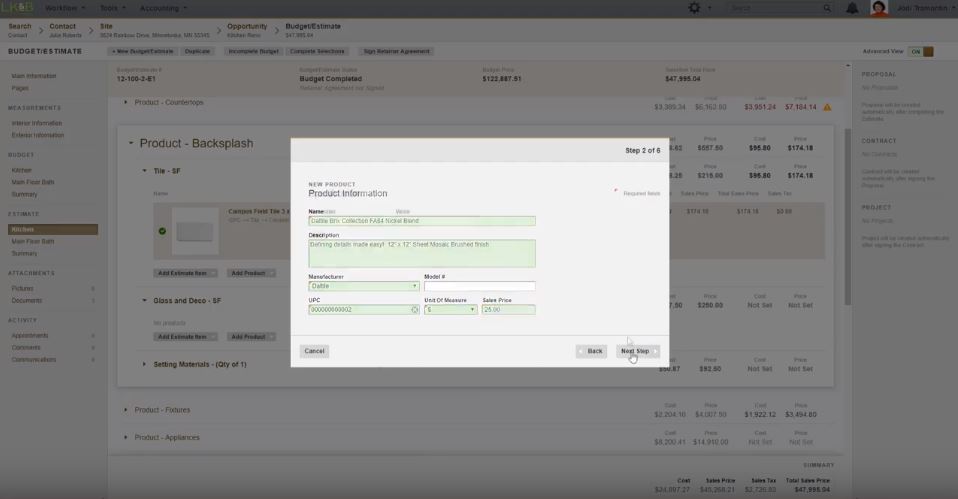Image resolution: width=958 pixels, height=499 pixels.
Task: Open the Workflow menu
Action: tap(65, 8)
